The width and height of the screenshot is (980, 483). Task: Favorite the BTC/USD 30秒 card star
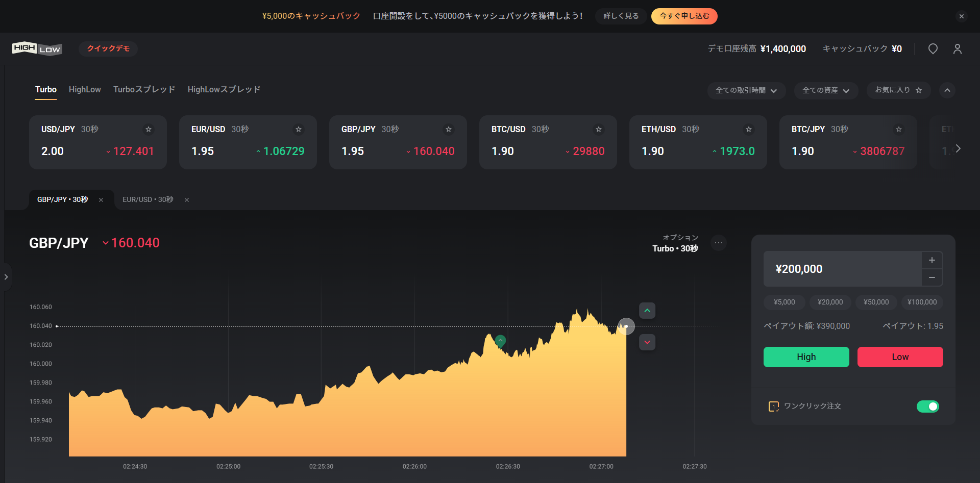pyautogui.click(x=599, y=130)
